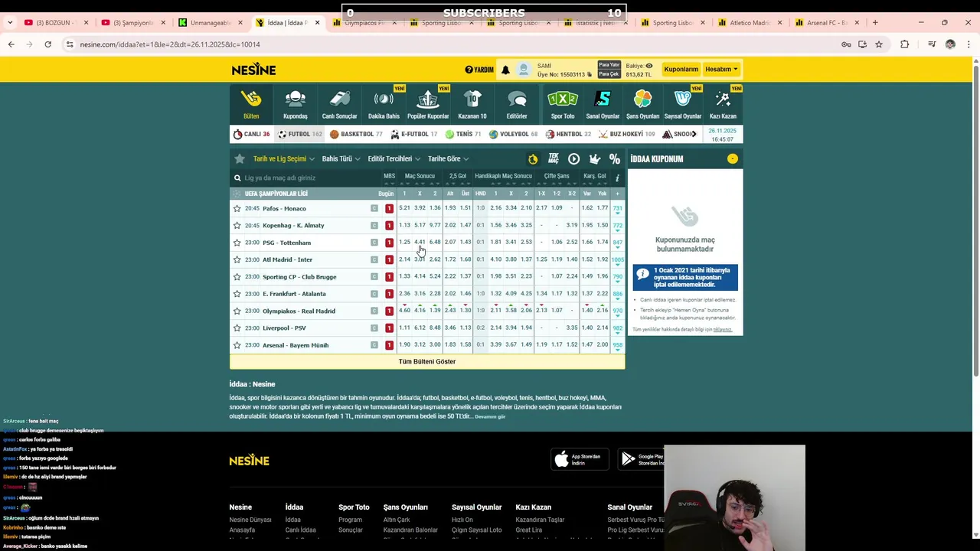Open Sanal Oyunlar section
Image resolution: width=980 pixels, height=551 pixels.
(603, 105)
